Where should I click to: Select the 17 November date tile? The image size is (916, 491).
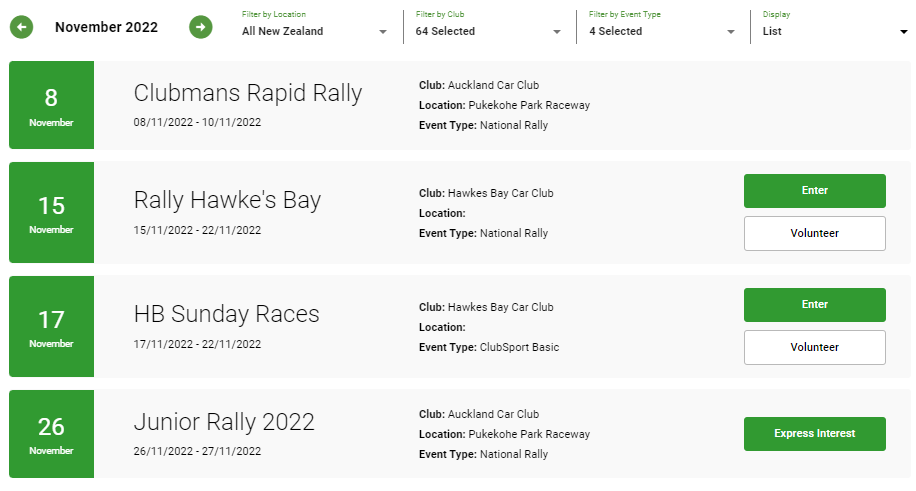pos(51,326)
